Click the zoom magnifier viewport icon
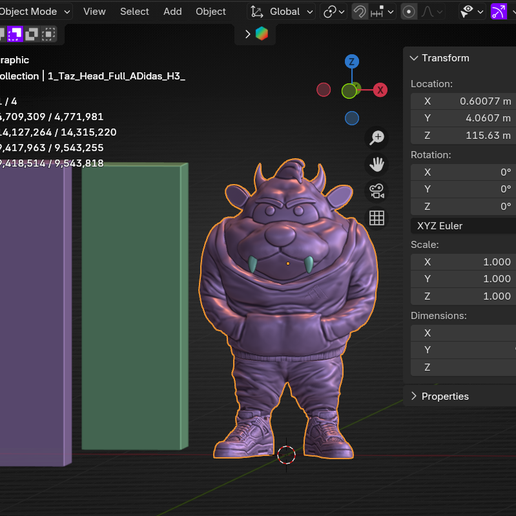 (x=377, y=138)
